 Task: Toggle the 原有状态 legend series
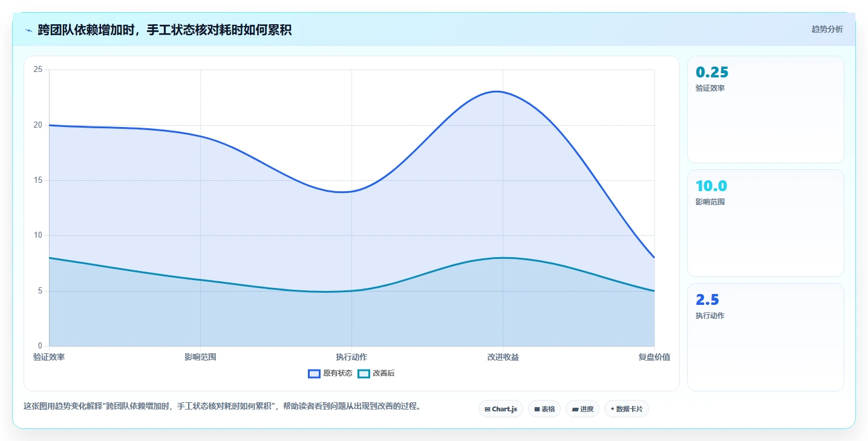tap(330, 373)
